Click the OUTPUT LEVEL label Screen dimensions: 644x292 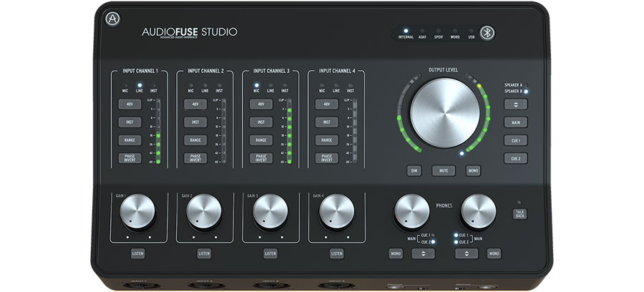pos(443,70)
